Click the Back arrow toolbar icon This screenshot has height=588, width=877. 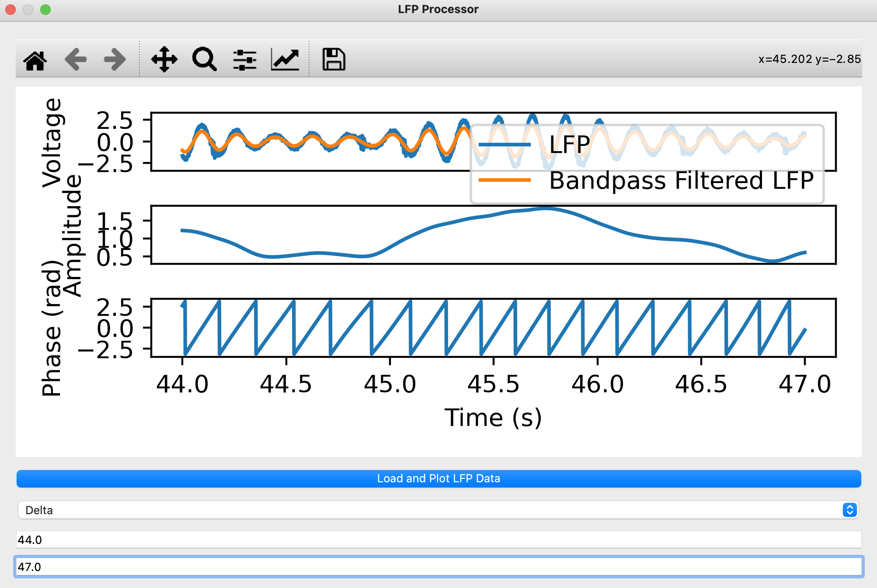[76, 59]
